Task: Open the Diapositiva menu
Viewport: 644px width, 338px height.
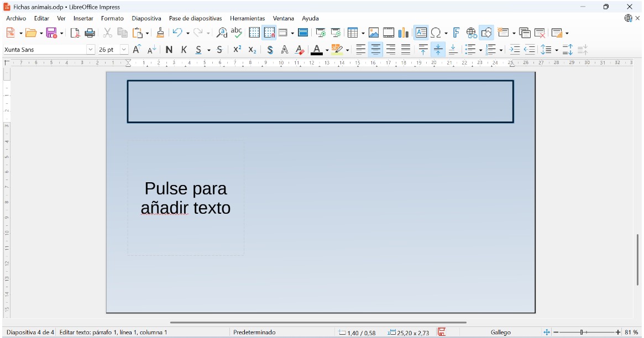Action: [146, 18]
